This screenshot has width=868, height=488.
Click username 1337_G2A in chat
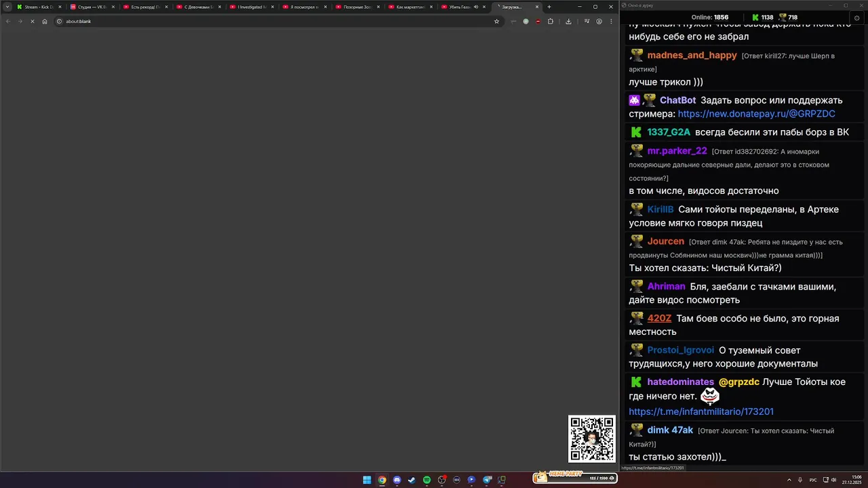(669, 132)
